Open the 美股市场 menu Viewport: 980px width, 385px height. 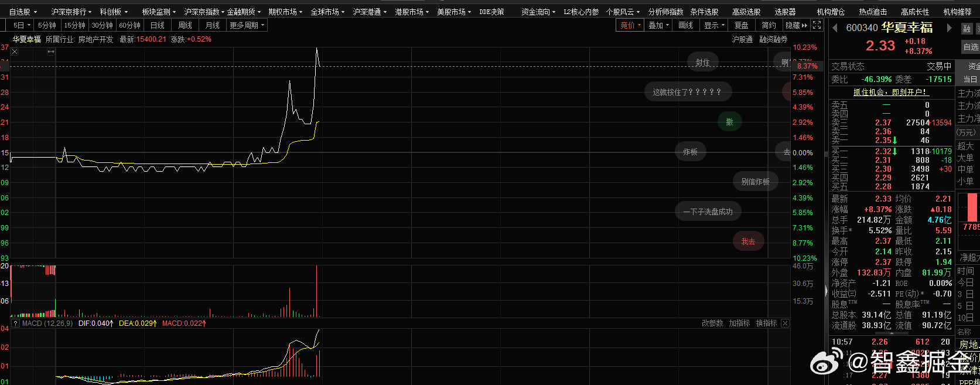coord(454,12)
